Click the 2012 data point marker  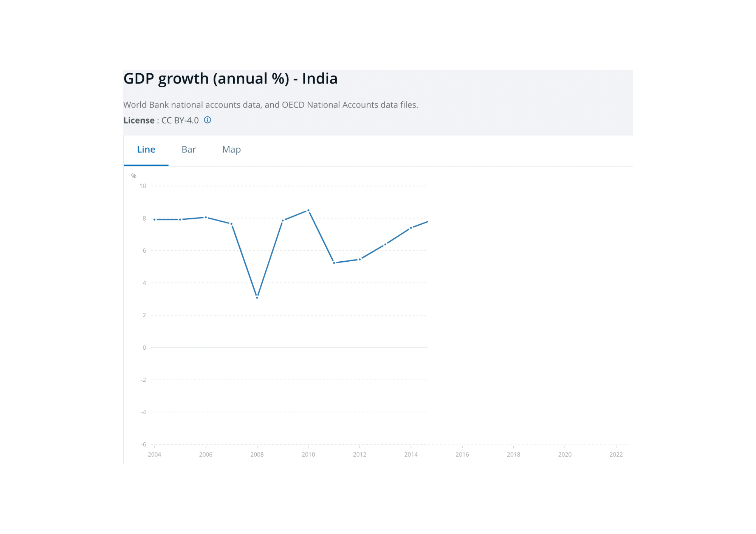pyautogui.click(x=359, y=259)
